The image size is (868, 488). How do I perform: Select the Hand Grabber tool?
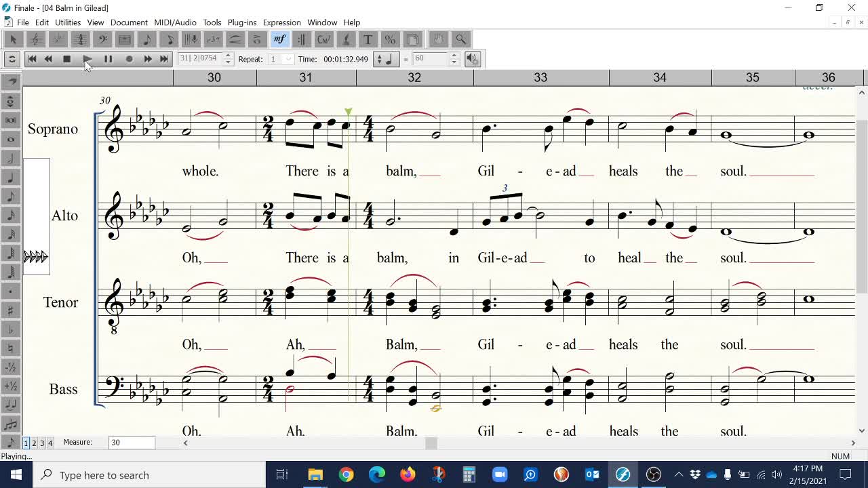(x=439, y=39)
